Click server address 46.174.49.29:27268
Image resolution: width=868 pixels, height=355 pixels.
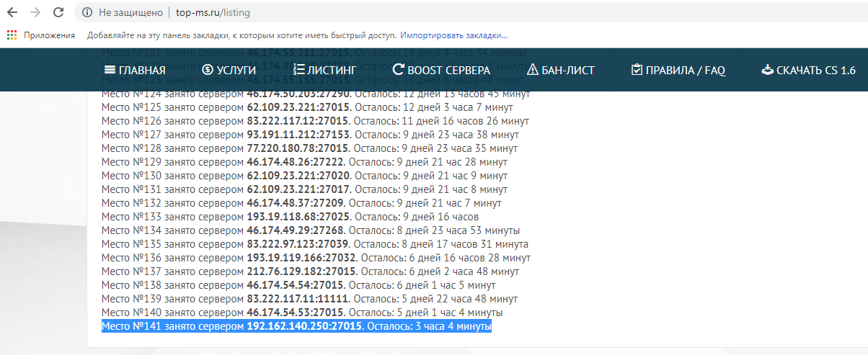click(296, 230)
